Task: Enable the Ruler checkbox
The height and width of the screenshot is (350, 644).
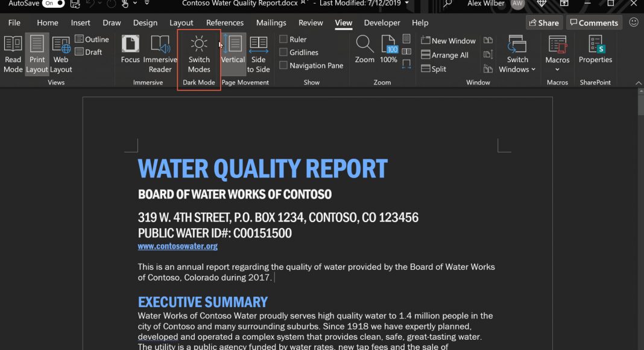Action: (x=283, y=39)
